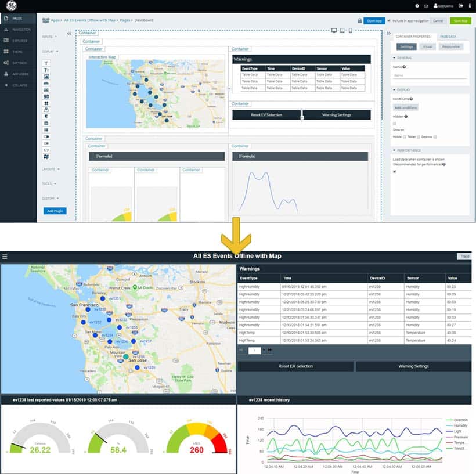
Task: Collapse the Display widget group
Action: tap(50, 51)
